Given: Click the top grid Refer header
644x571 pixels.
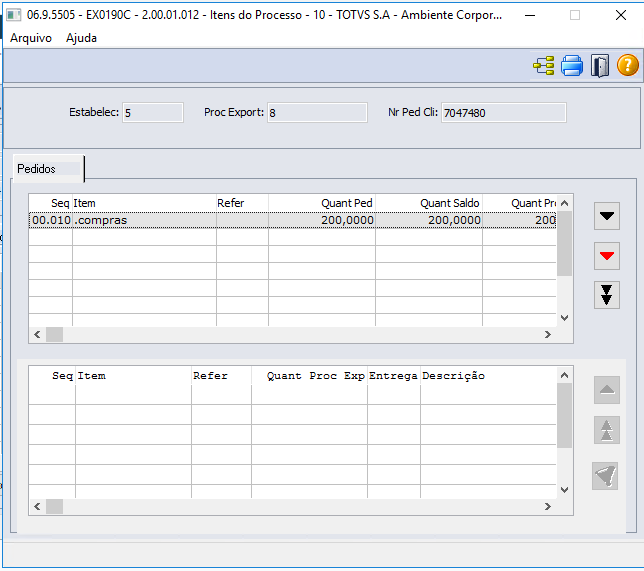Looking at the screenshot, I should coord(242,203).
